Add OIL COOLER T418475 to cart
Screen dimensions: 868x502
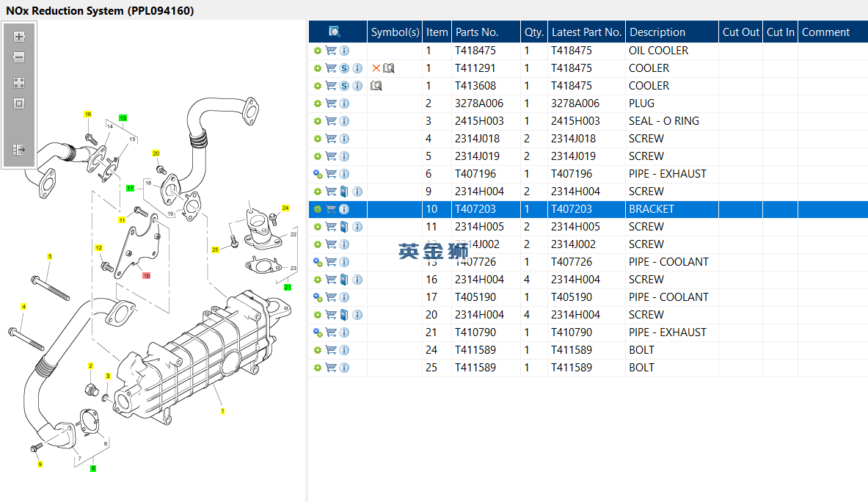[x=331, y=51]
